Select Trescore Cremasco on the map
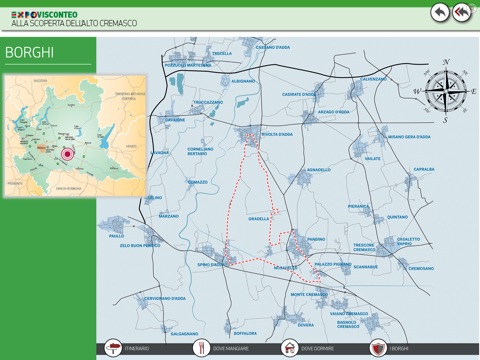Screen dimensions: 480x360 364,247
